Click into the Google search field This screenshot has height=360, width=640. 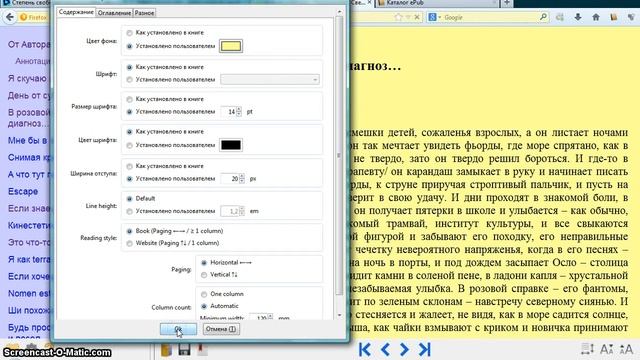(491, 17)
